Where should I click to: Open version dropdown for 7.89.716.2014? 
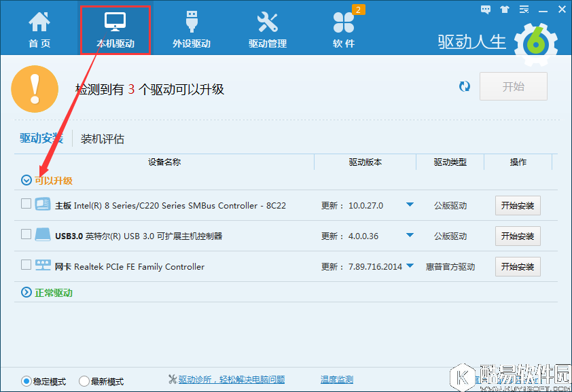[410, 266]
